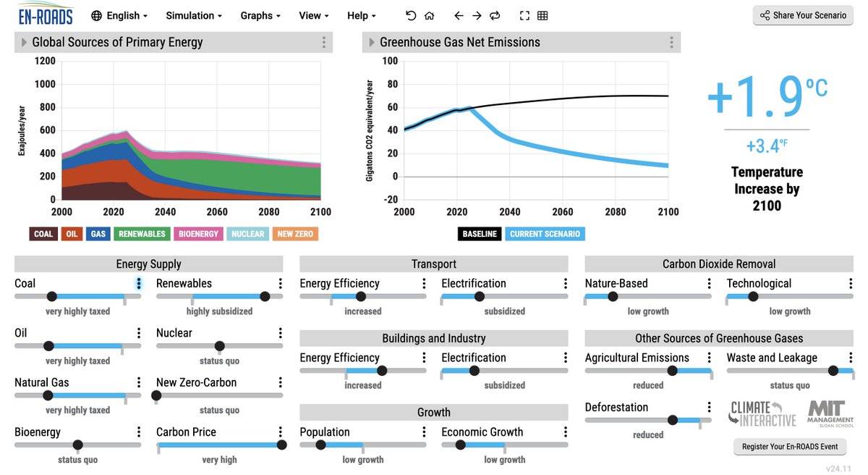
Task: Toggle the NUCLEAR legend series
Action: [x=248, y=234]
